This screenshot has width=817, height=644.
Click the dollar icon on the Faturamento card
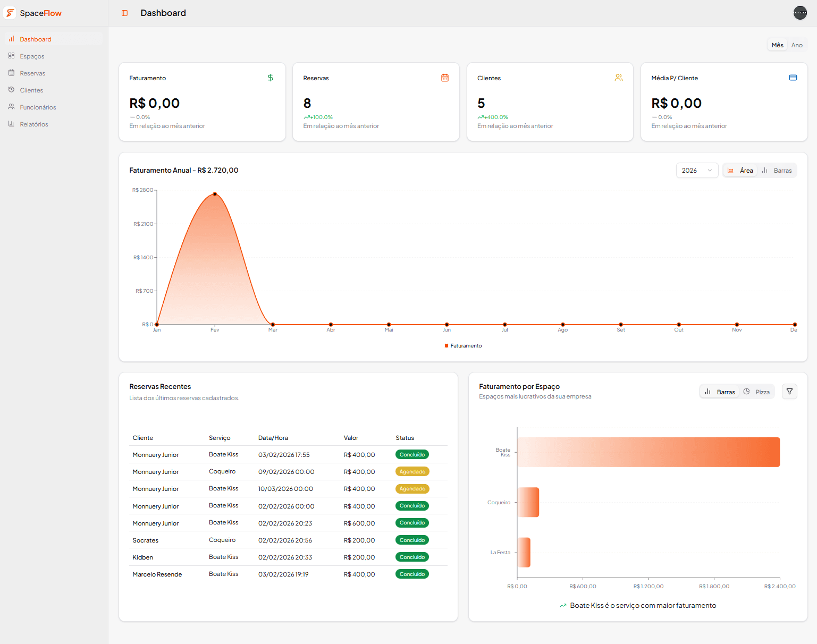[271, 78]
